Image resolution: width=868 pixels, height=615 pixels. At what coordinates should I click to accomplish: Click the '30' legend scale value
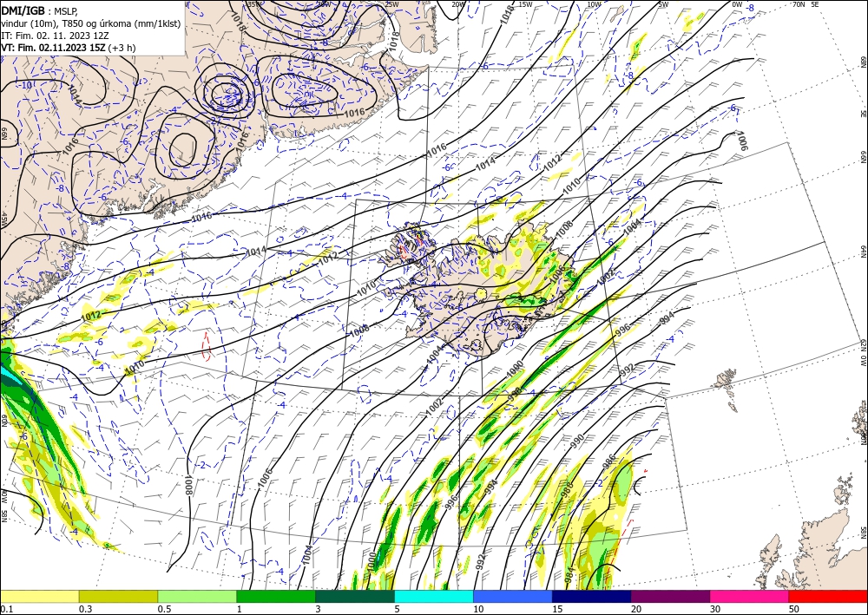point(714,609)
